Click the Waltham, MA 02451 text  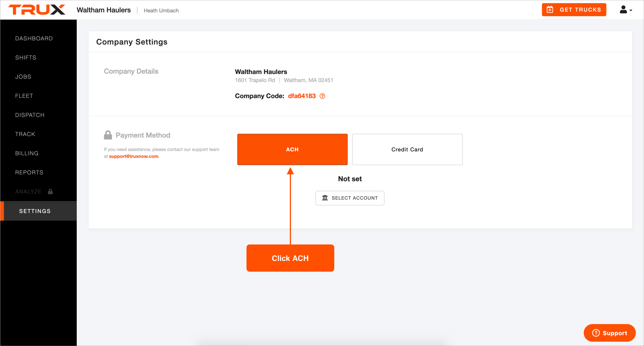[x=309, y=80]
